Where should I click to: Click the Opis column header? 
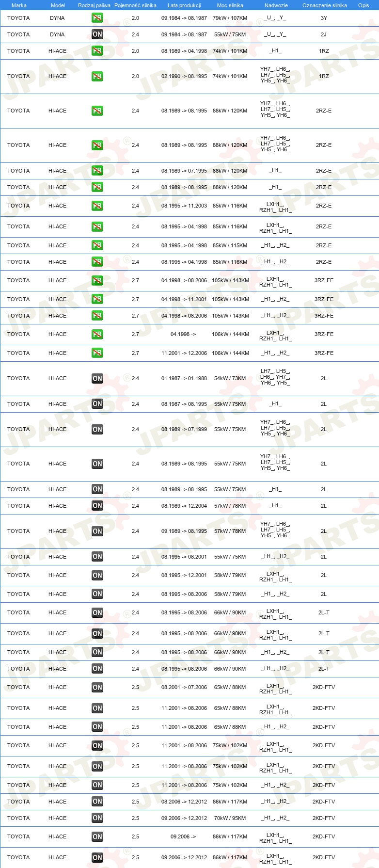[x=363, y=5]
